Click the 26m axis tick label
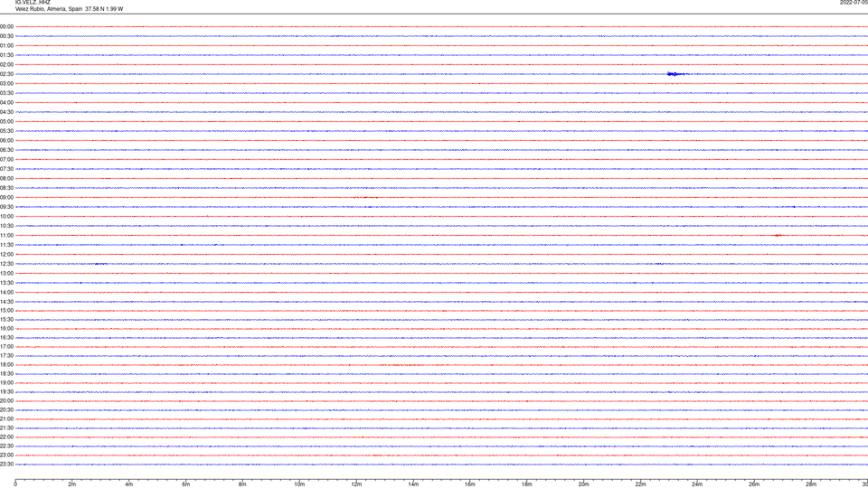Screen dimensions: 868x488 754,484
